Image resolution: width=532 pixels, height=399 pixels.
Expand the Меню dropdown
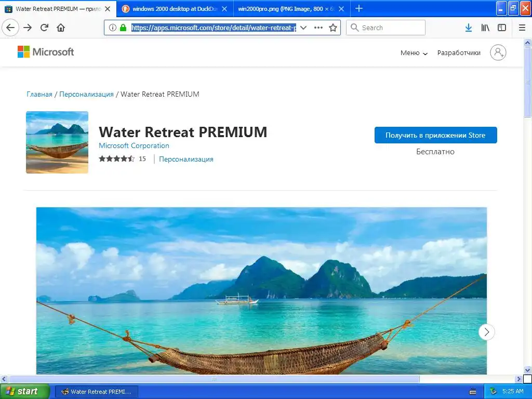414,53
